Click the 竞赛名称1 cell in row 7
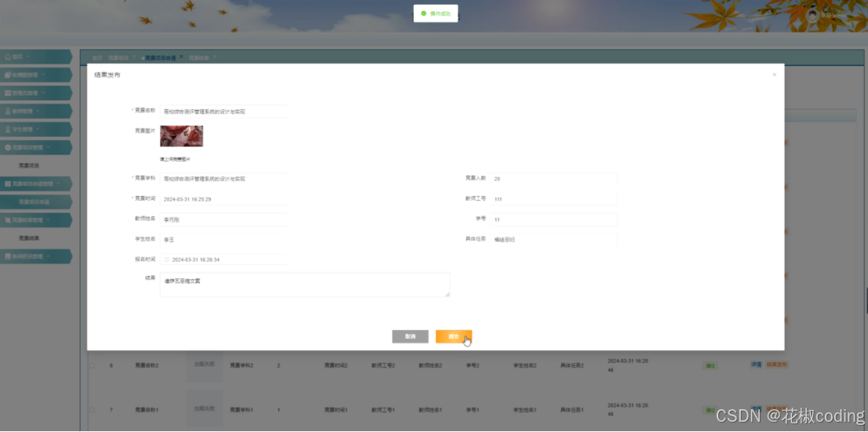This screenshot has height=432, width=868. [x=147, y=410]
